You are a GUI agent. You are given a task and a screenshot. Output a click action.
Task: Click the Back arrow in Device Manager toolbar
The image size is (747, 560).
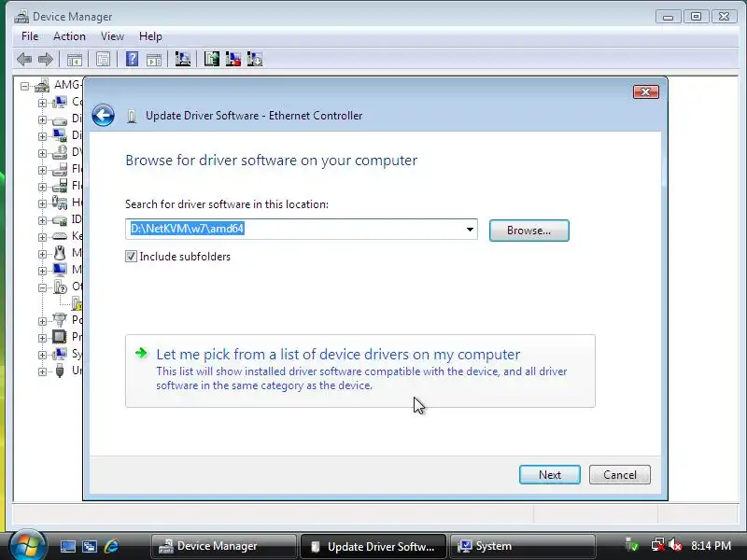coord(24,60)
